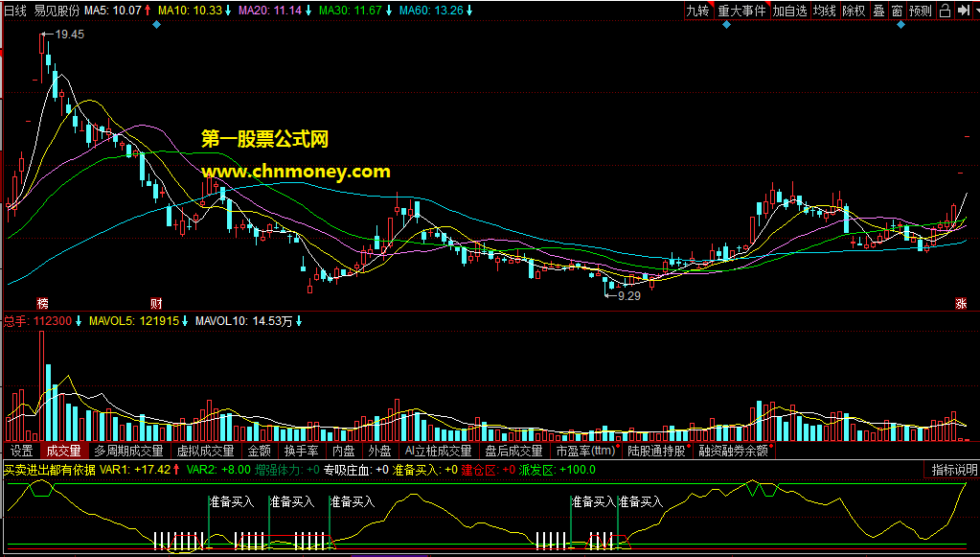980x557 pixels.
Task: Click blue diamond event marker near MA10
Action: coord(156,24)
